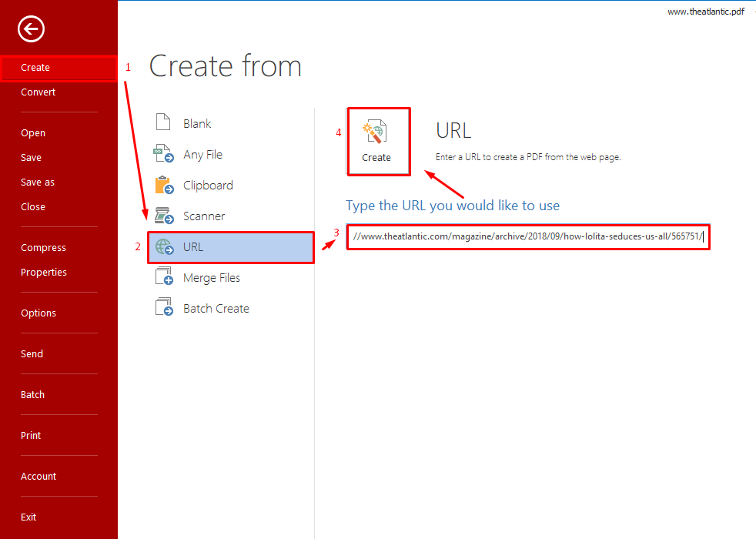Click the Create wand icon button
This screenshot has height=539, width=756.
(x=379, y=141)
